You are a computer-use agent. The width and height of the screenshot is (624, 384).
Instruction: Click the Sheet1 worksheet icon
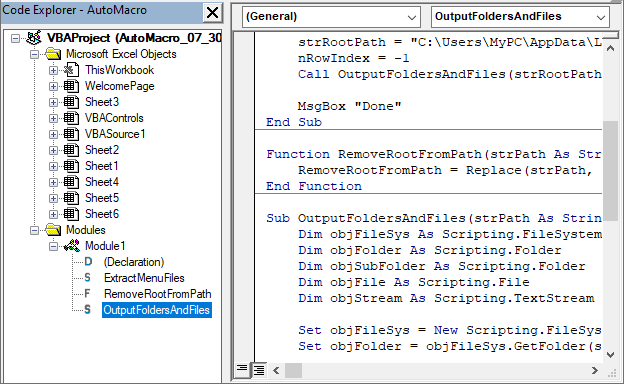click(x=71, y=166)
